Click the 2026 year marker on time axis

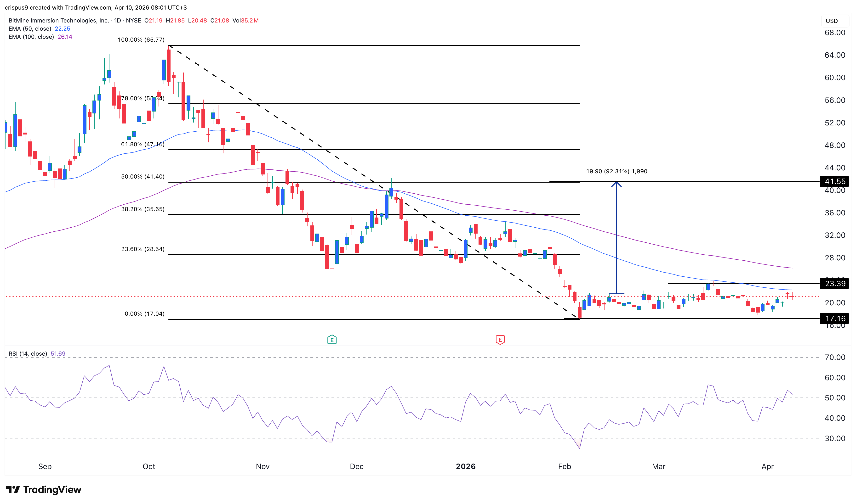(466, 466)
